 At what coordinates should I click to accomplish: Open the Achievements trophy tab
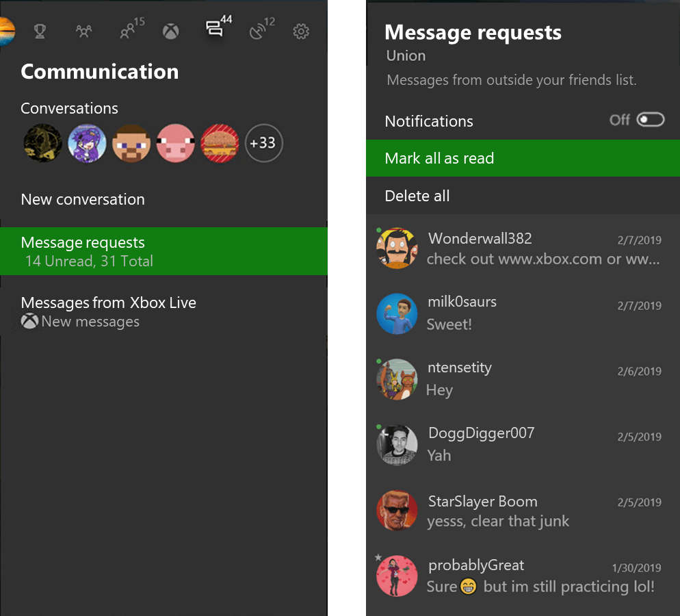click(40, 31)
